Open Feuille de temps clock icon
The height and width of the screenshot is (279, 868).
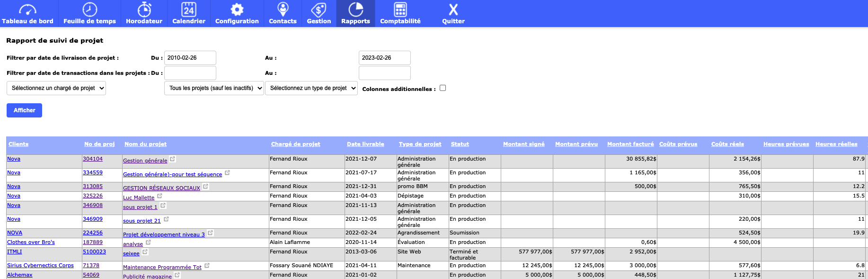[x=89, y=9]
